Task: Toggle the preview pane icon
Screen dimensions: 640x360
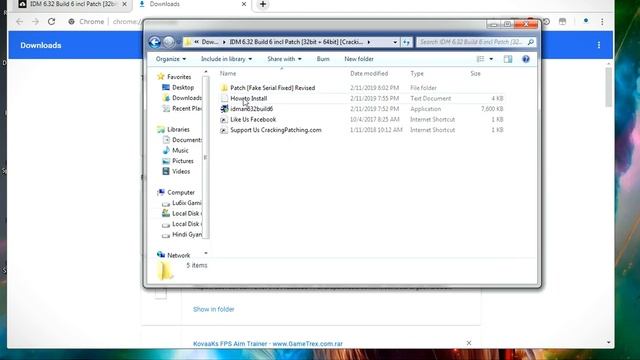Action: pyautogui.click(x=508, y=59)
